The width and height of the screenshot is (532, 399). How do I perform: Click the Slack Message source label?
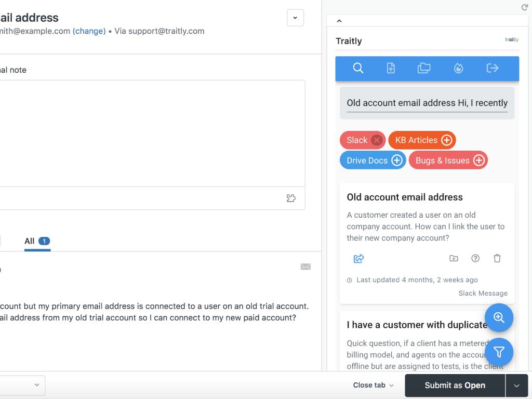pyautogui.click(x=483, y=294)
